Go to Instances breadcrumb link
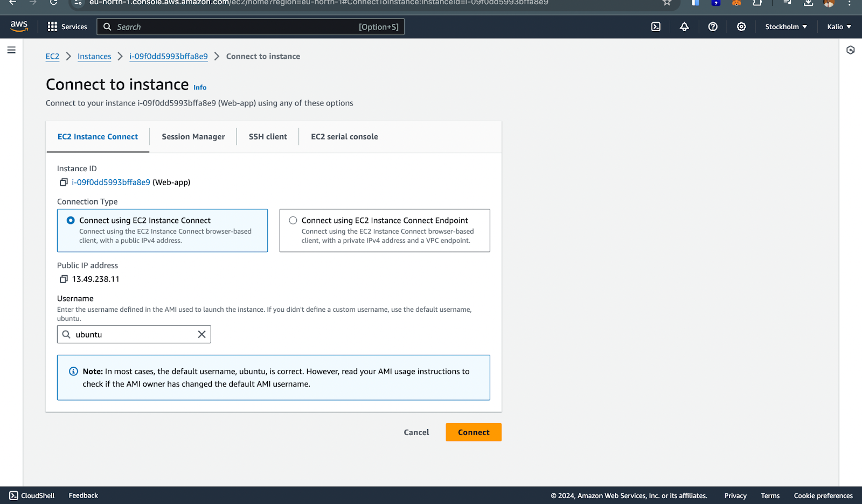The height and width of the screenshot is (504, 862). [x=94, y=57]
